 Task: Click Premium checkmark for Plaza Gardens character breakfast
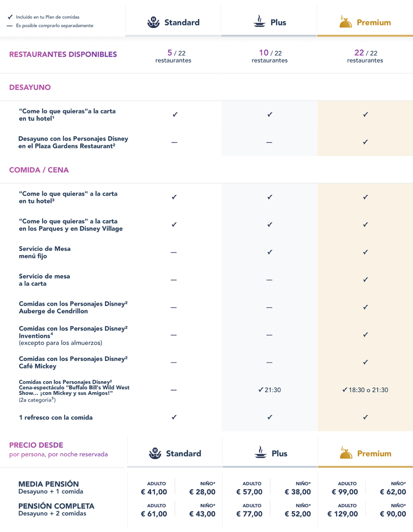point(365,142)
